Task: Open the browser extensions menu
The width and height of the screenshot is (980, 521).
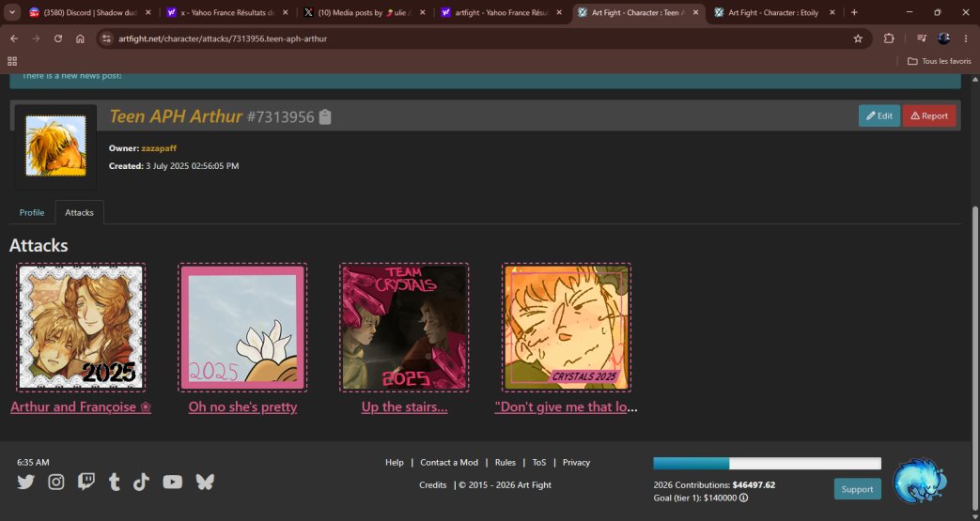Action: point(889,38)
